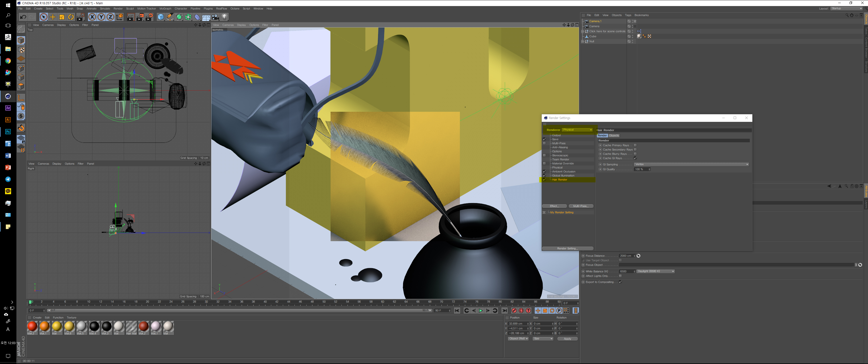
Task: Expand the Null object in Object Manager
Action: [583, 41]
